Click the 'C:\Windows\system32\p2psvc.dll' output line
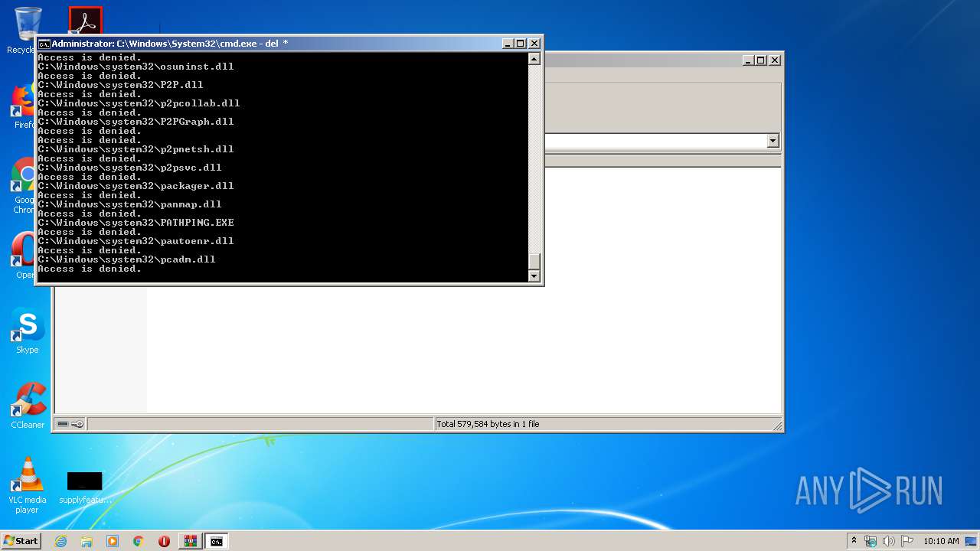The height and width of the screenshot is (551, 980). [129, 168]
